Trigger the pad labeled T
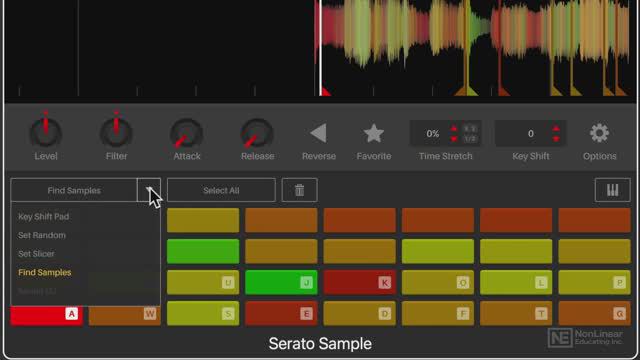Image resolution: width=640 pixels, height=360 pixels. point(516,313)
